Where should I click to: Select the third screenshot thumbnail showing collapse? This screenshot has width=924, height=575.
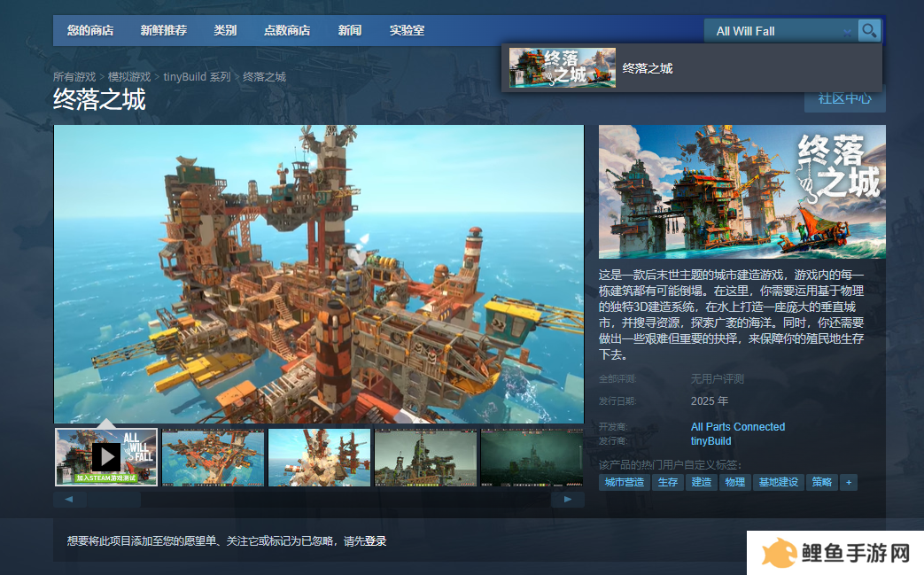(x=320, y=457)
